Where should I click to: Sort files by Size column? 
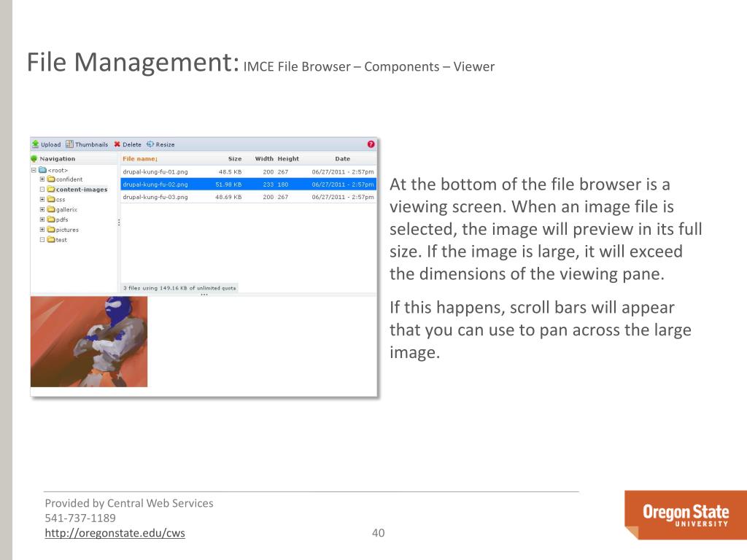[x=235, y=158]
